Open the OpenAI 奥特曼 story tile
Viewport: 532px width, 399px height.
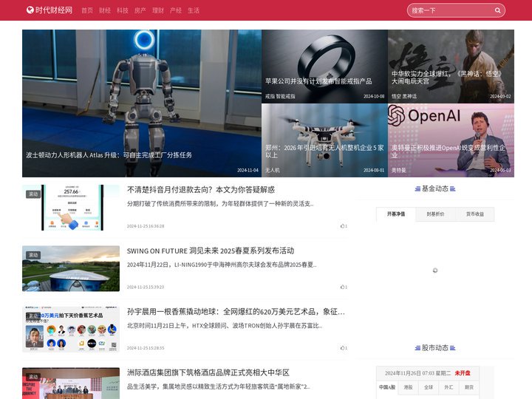(x=451, y=140)
